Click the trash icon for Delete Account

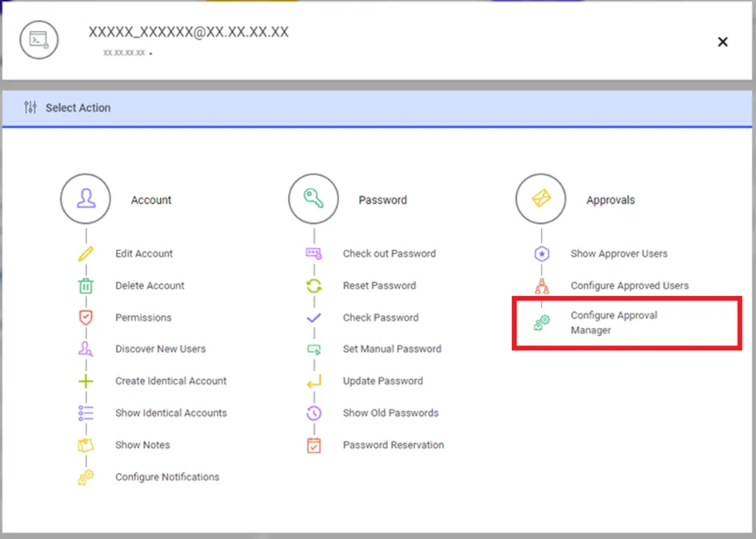click(x=86, y=285)
